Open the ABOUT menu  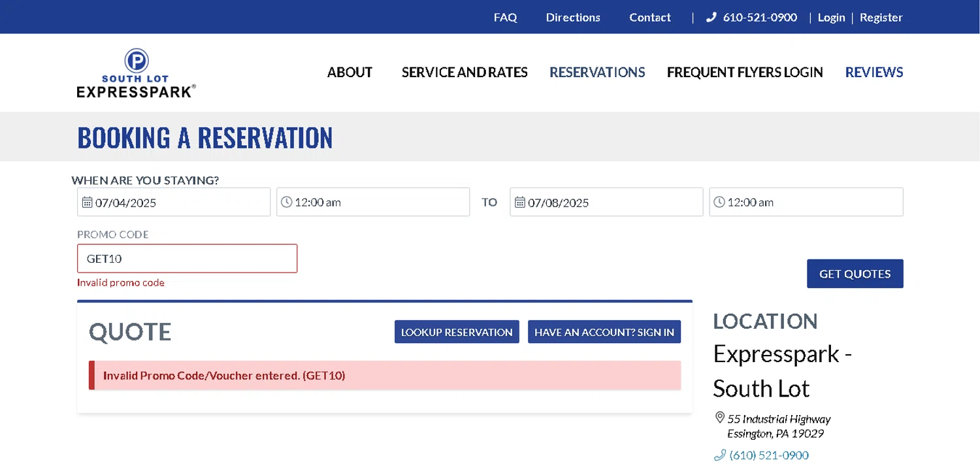point(350,73)
